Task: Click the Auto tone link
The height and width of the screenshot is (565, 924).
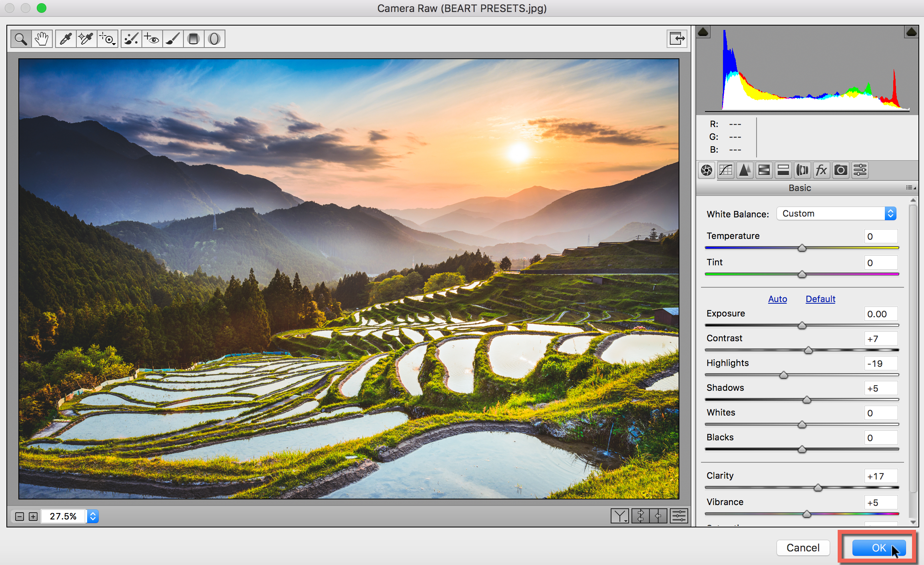Action: click(x=777, y=299)
